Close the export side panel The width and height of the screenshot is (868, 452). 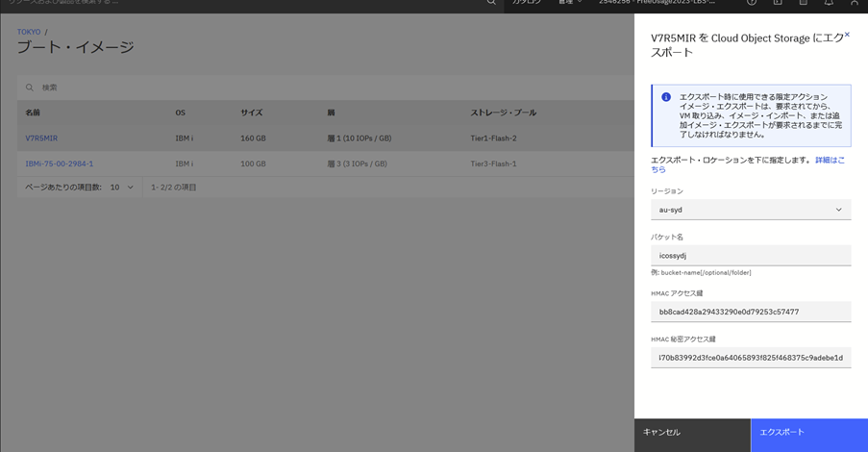click(847, 35)
